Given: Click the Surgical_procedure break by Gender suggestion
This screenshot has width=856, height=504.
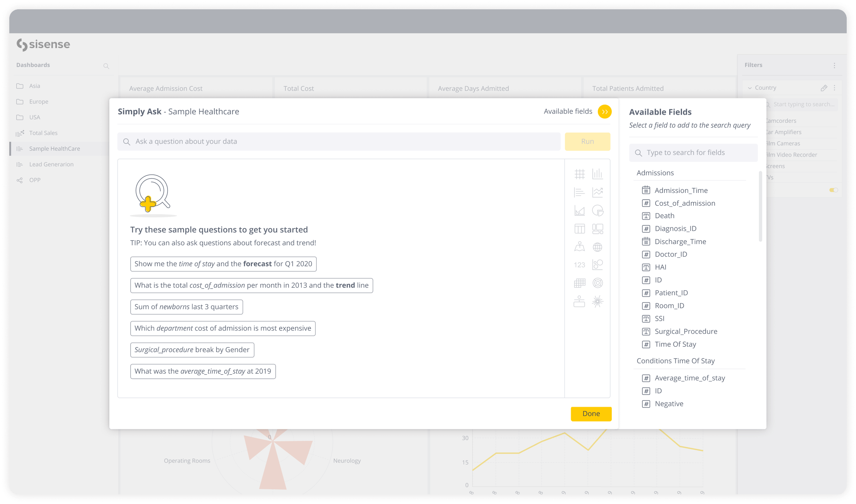Looking at the screenshot, I should [x=192, y=350].
